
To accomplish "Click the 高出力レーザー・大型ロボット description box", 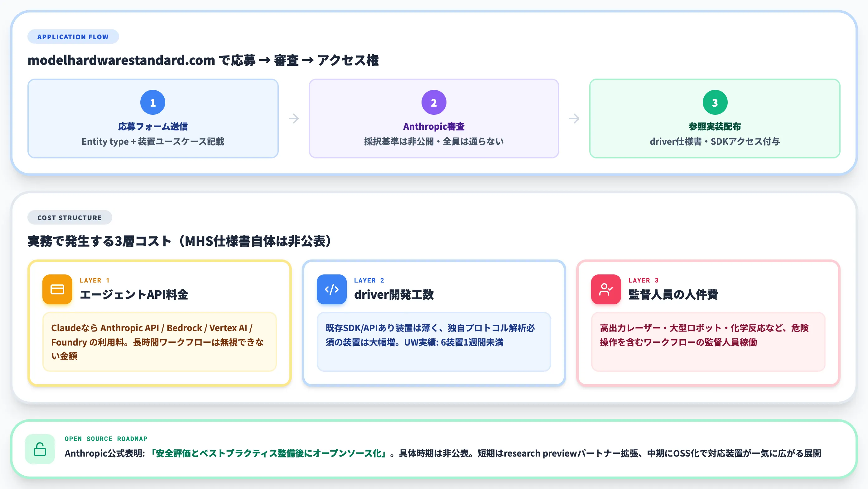I will pyautogui.click(x=708, y=342).
